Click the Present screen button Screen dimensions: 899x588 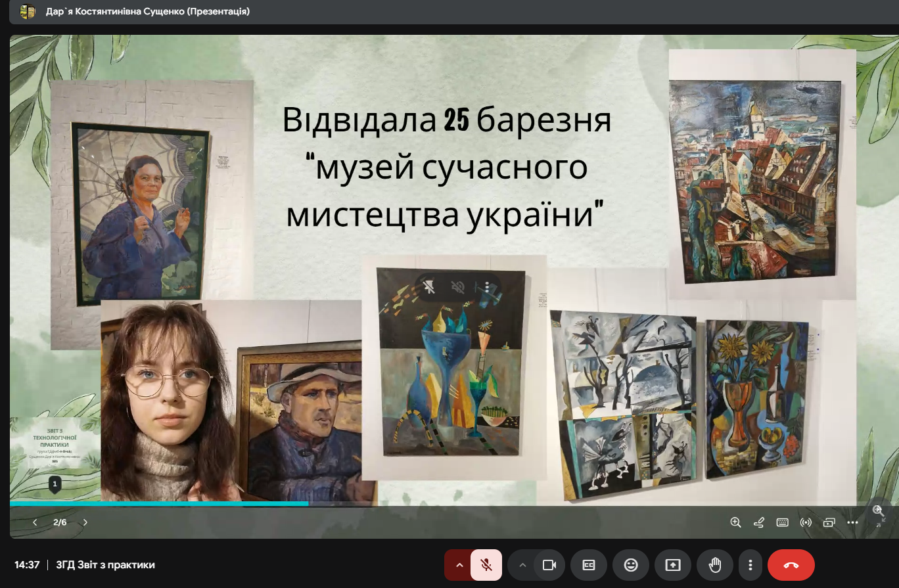673,565
